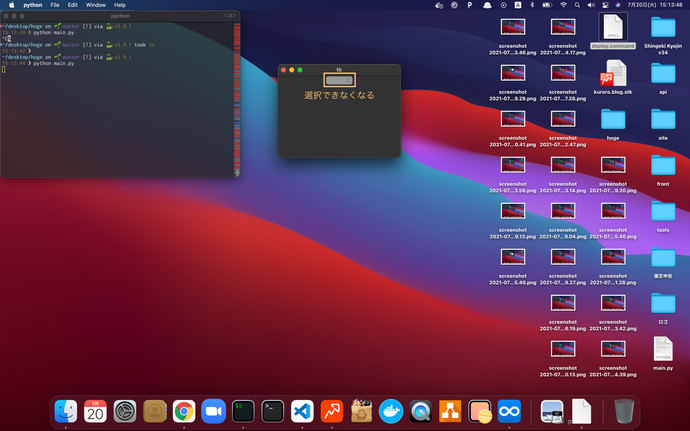Viewport: 690px width, 431px height.
Task: Launch Visual Studio Code from the Dock
Action: pos(302,411)
